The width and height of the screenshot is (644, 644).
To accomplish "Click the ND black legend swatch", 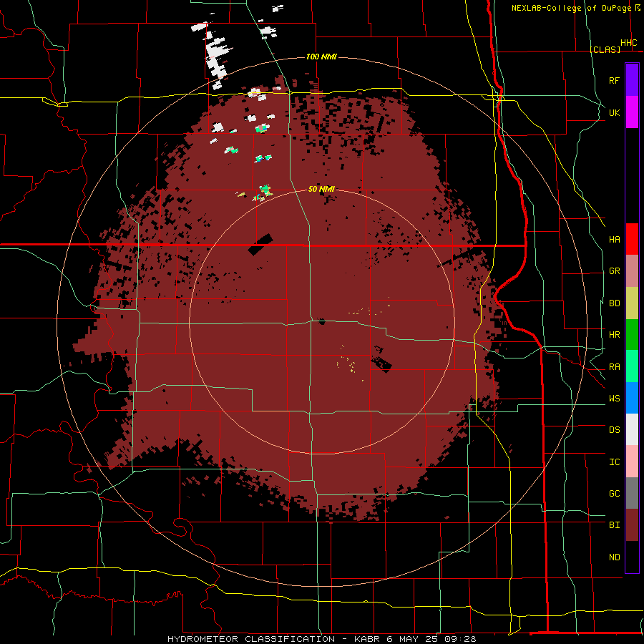I will pos(632,557).
